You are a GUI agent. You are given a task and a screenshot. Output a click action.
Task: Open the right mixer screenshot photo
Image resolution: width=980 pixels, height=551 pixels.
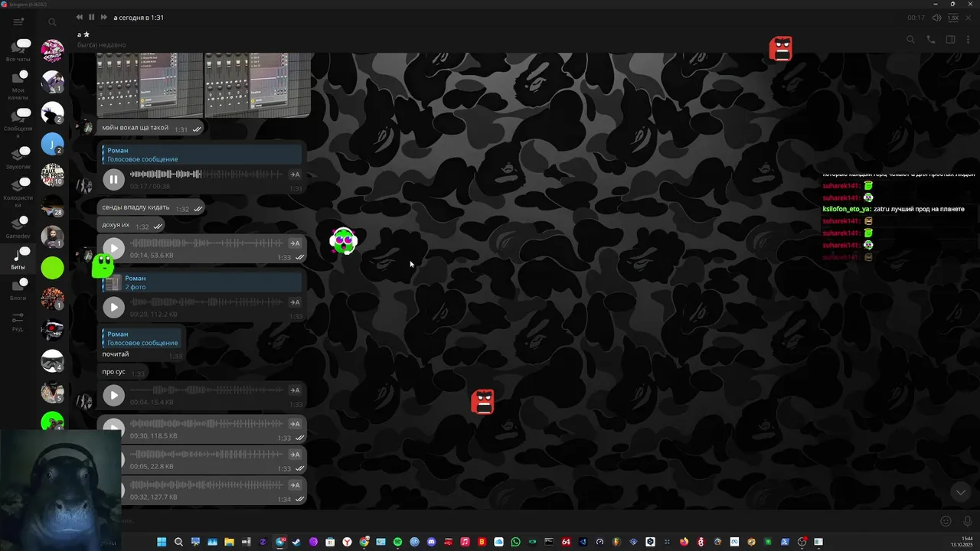(258, 84)
